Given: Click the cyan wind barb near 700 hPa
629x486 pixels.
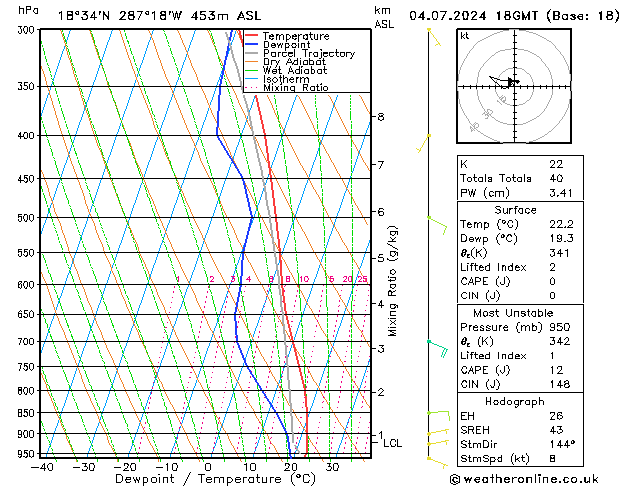Looking at the screenshot, I should click(437, 346).
